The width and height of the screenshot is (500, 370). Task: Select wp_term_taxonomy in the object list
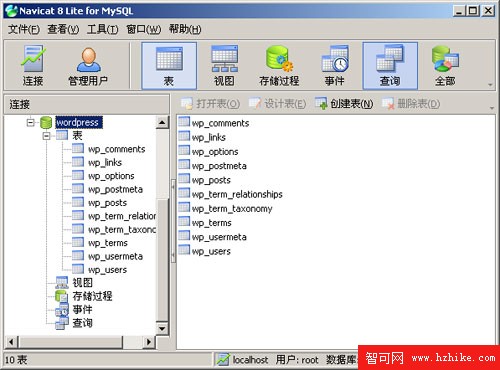(x=232, y=209)
